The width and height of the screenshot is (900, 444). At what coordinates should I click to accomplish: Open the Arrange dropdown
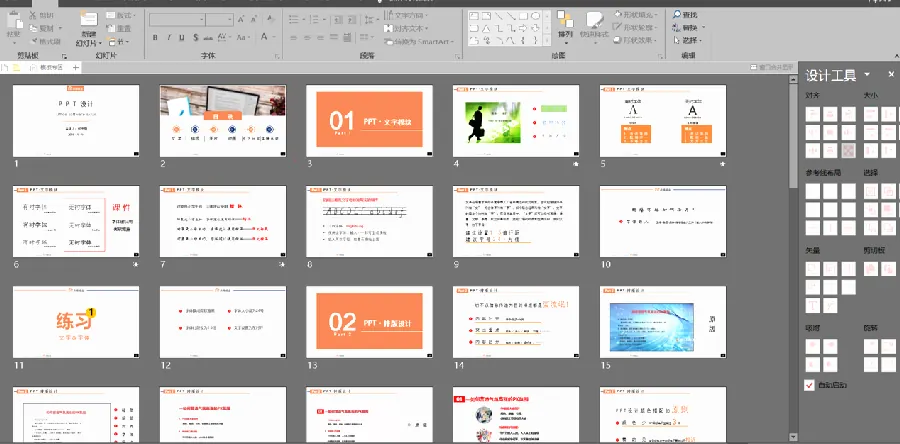click(565, 26)
